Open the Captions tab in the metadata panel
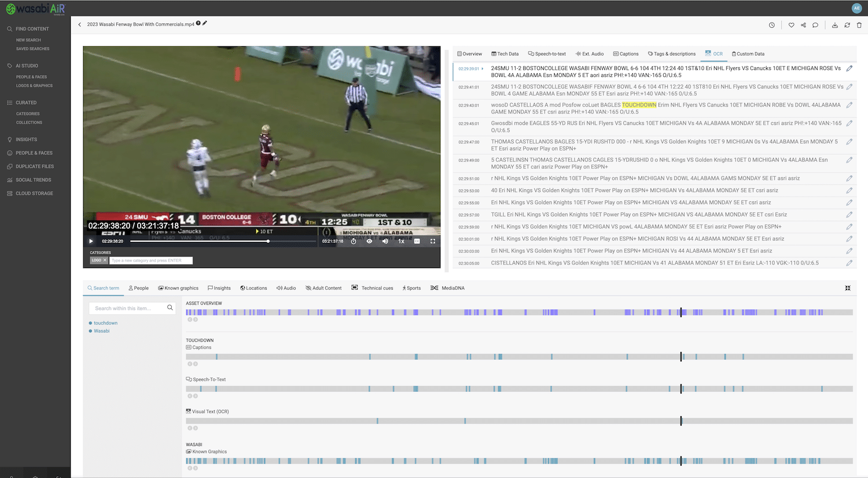Viewport: 868px width, 478px height. coord(626,54)
